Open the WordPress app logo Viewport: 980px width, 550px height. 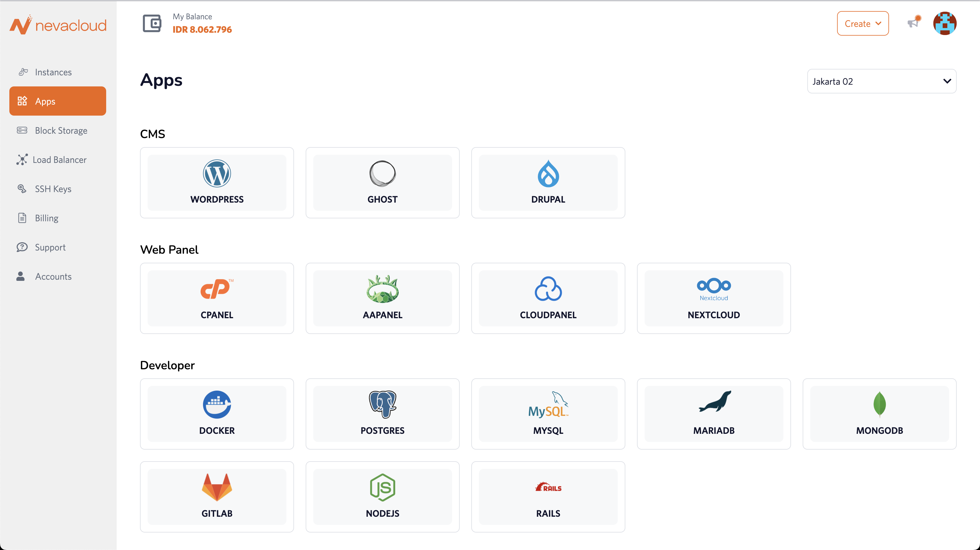pos(217,173)
